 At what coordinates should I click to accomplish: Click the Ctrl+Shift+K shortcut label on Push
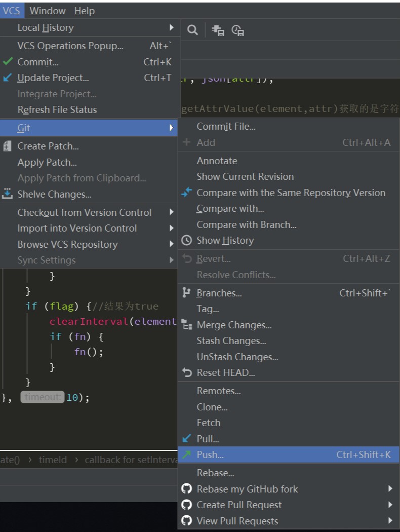click(364, 454)
